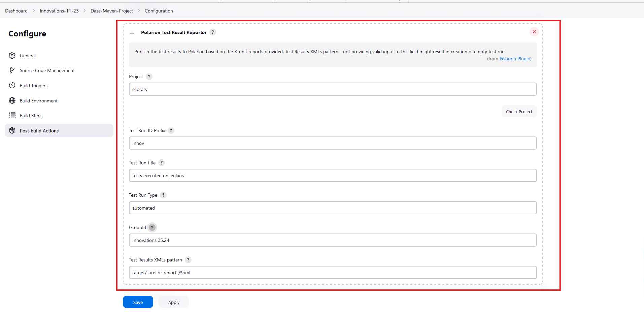
Task: Select the Build Environment section
Action: click(38, 100)
